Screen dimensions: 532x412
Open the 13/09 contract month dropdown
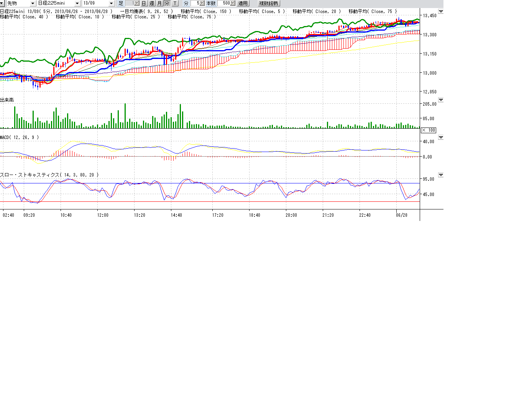click(x=112, y=3)
